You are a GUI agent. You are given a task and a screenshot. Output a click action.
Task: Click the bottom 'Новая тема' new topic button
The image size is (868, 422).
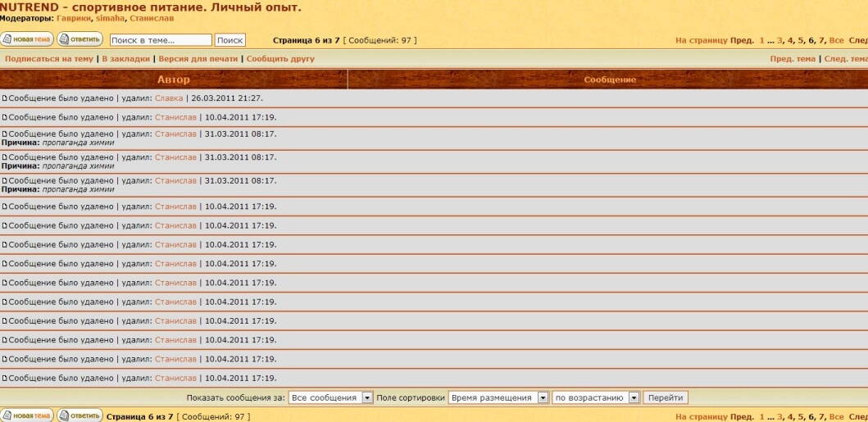click(x=27, y=415)
